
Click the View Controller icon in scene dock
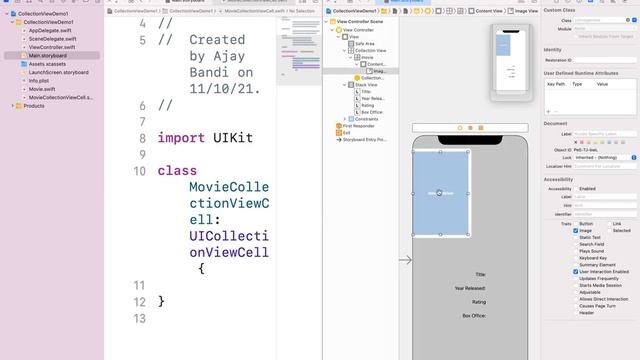tap(460, 128)
